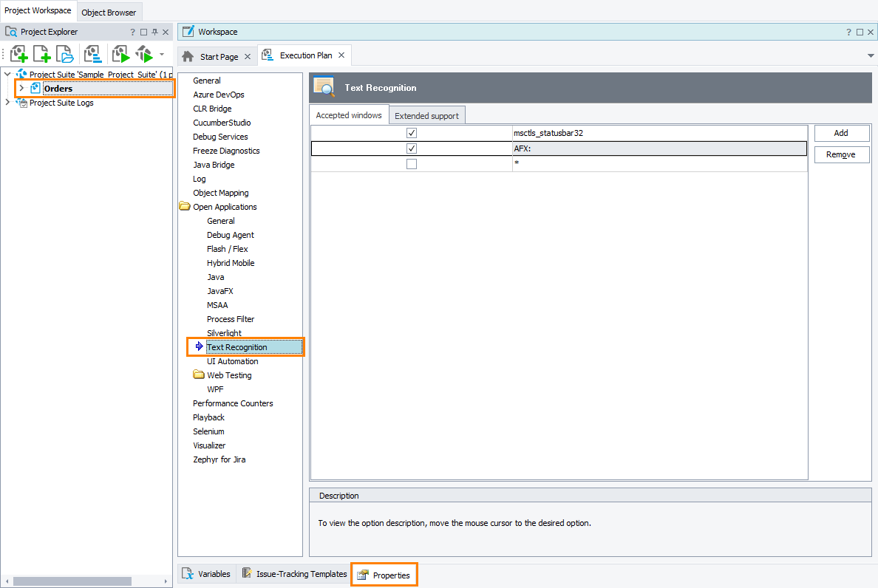Click the Add button for accepted windows
Image resolution: width=878 pixels, height=588 pixels.
[x=842, y=133]
